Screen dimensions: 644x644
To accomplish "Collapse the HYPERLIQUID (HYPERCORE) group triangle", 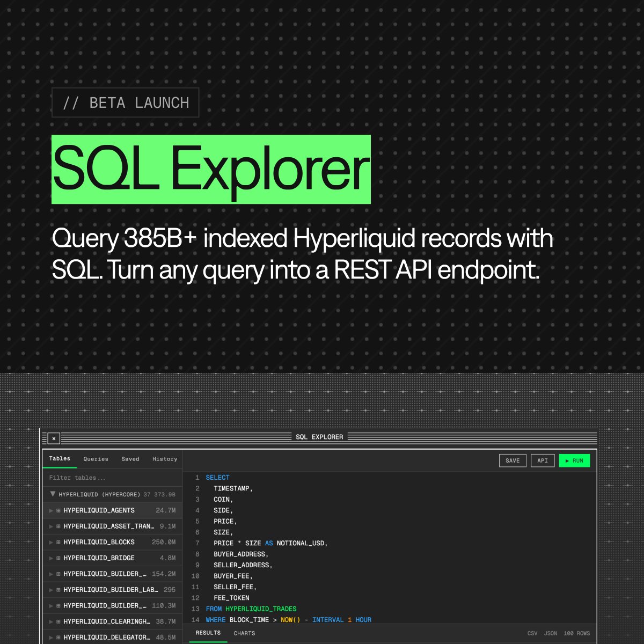I will pyautogui.click(x=53, y=494).
